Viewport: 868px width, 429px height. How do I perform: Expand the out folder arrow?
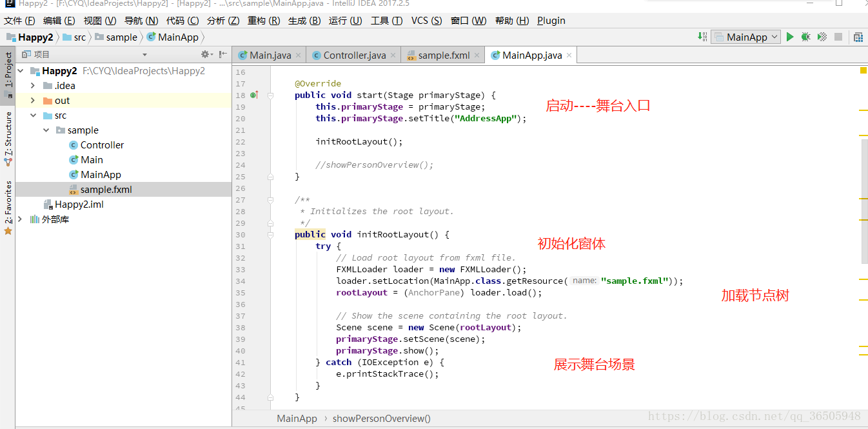[33, 101]
